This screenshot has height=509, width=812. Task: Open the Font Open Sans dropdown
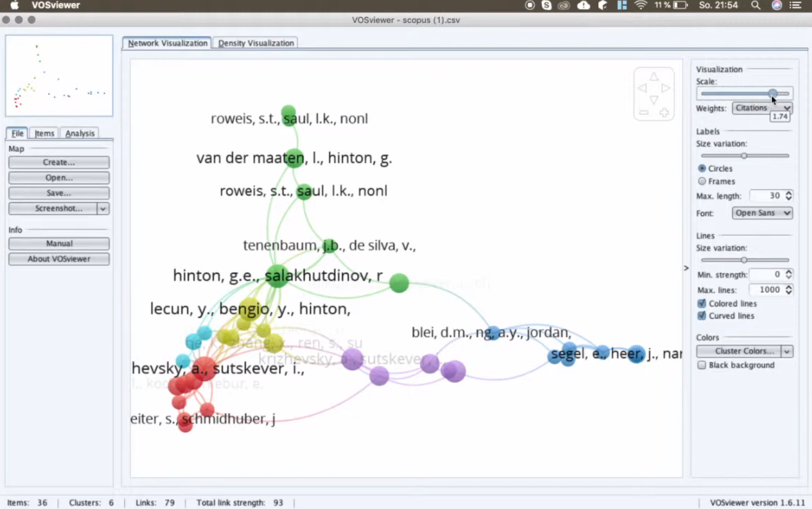pyautogui.click(x=762, y=213)
